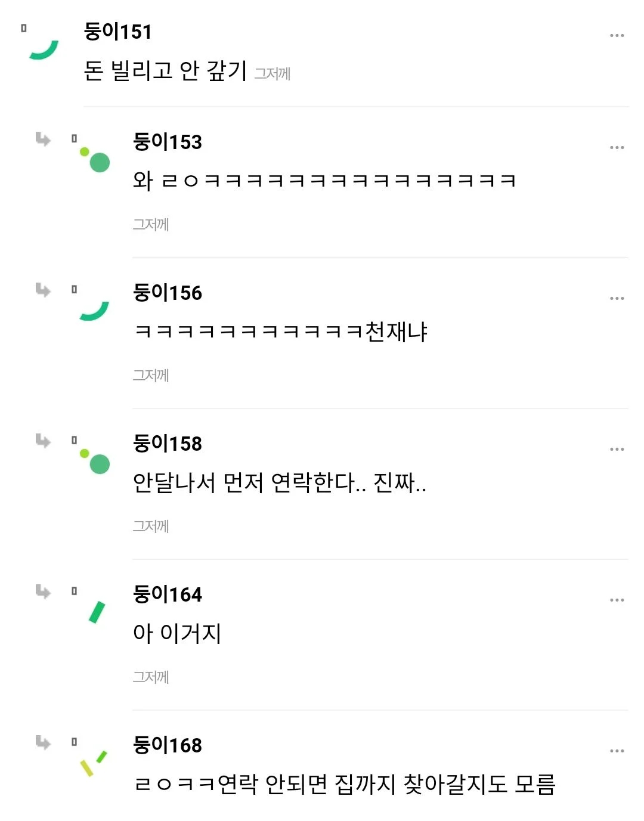Select the username 둥이156

[x=168, y=293]
